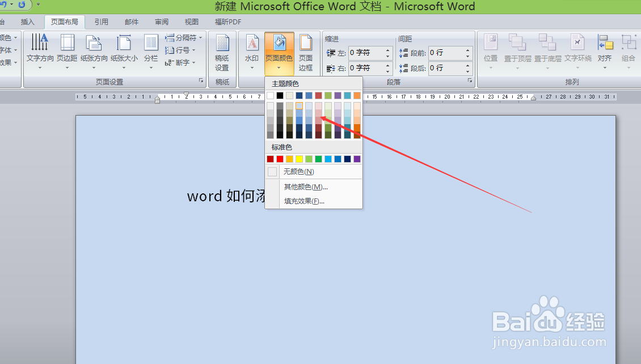This screenshot has width=641, height=364.
Task: Switch to the 插入 tab
Action: pyautogui.click(x=27, y=22)
